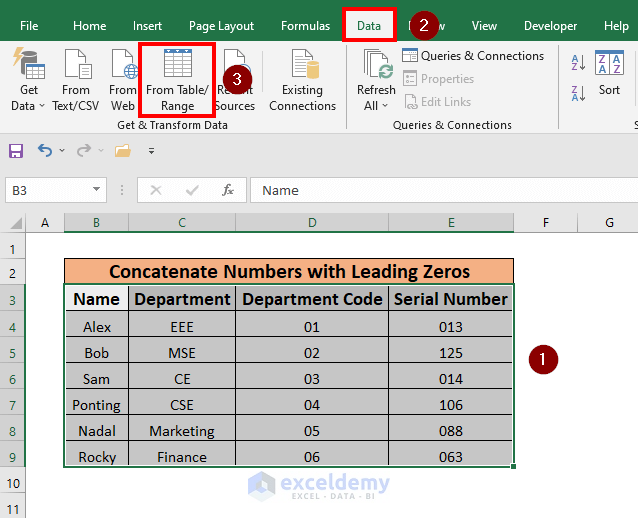Open the Undo history dropdown arrow
The height and width of the screenshot is (518, 638).
point(62,151)
